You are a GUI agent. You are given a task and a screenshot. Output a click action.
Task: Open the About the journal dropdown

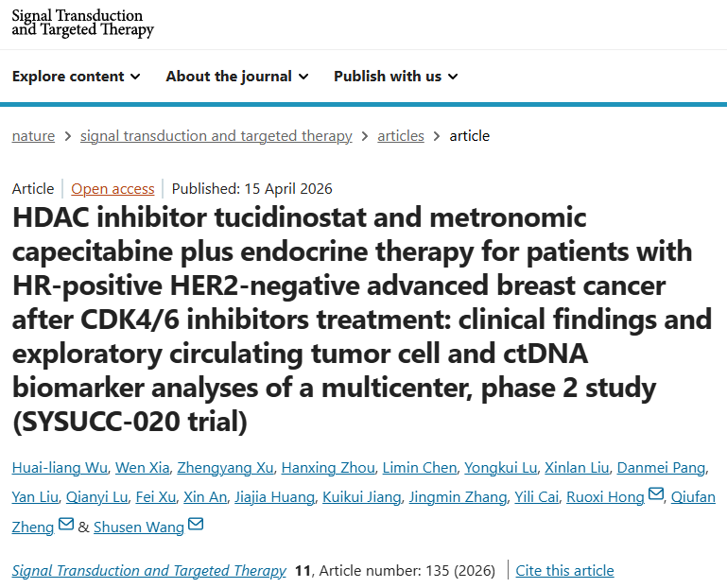(237, 77)
